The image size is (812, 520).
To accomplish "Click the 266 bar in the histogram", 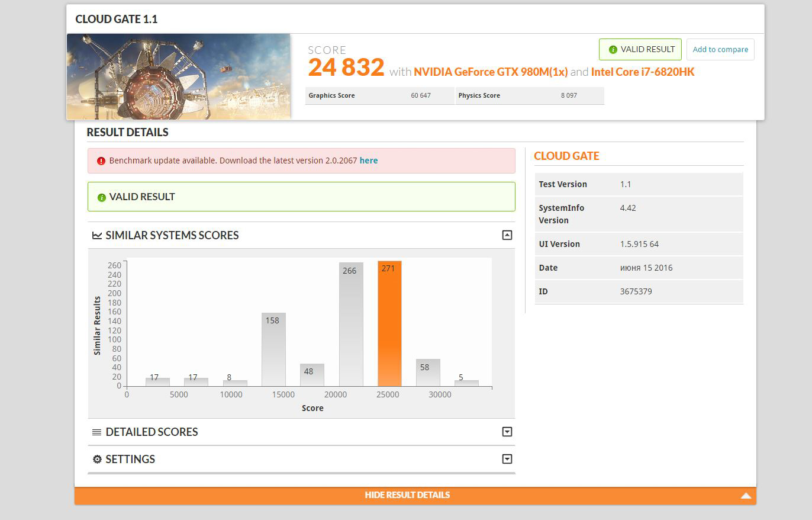I will click(351, 325).
